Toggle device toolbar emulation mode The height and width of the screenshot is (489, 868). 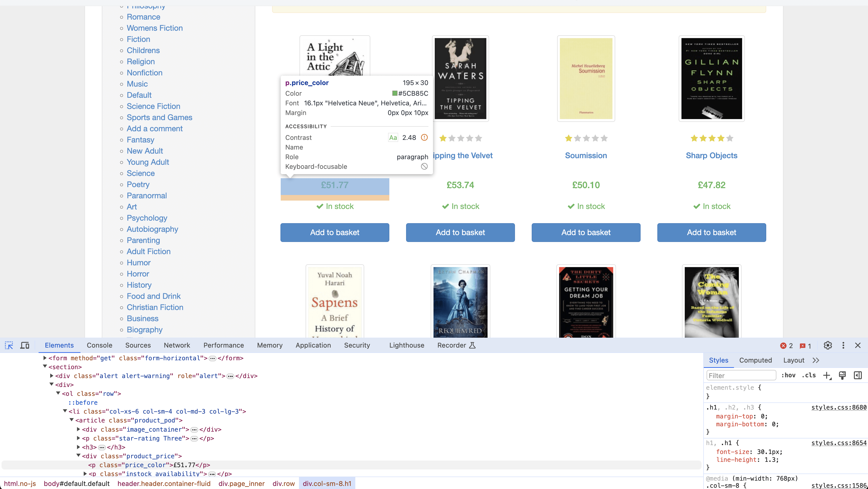[25, 346]
